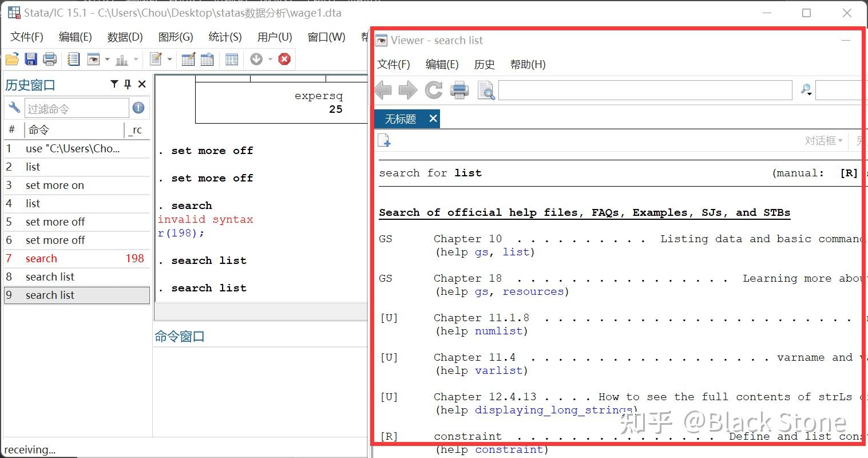Print from the Viewer printer icon
Image resolution: width=868 pixels, height=458 pixels.
[459, 90]
